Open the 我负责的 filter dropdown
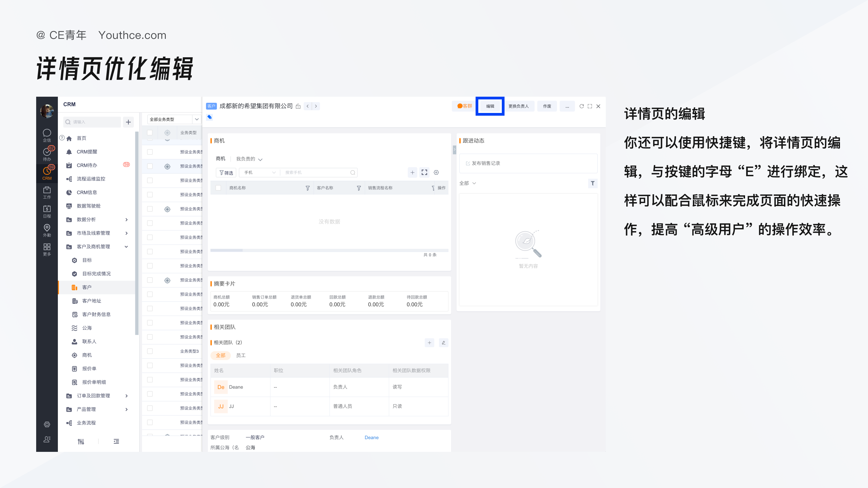Image resolution: width=868 pixels, height=488 pixels. click(x=249, y=159)
